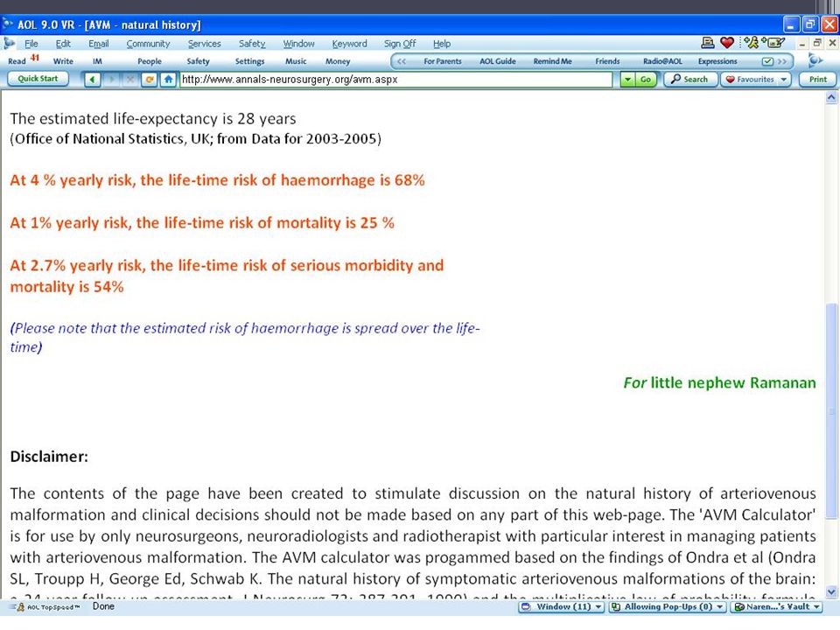Click the checkmark icon after Expressions
840x630 pixels.
coord(767,61)
